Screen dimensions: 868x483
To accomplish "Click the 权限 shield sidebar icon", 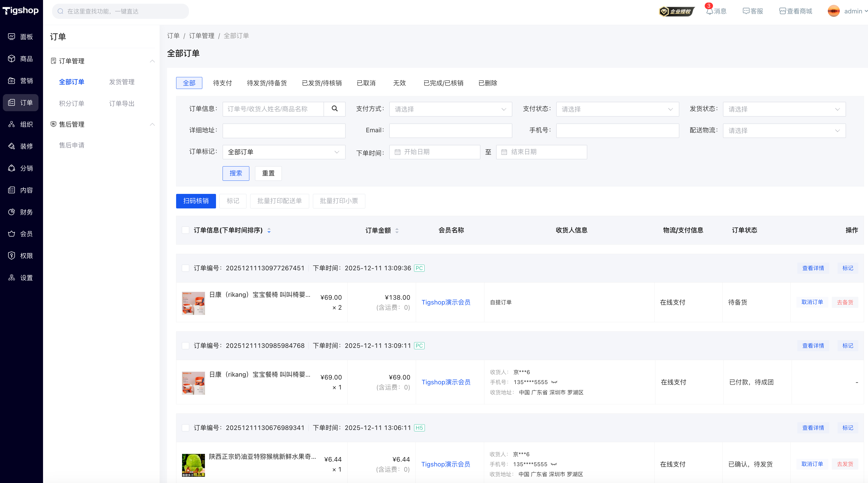I will point(11,255).
